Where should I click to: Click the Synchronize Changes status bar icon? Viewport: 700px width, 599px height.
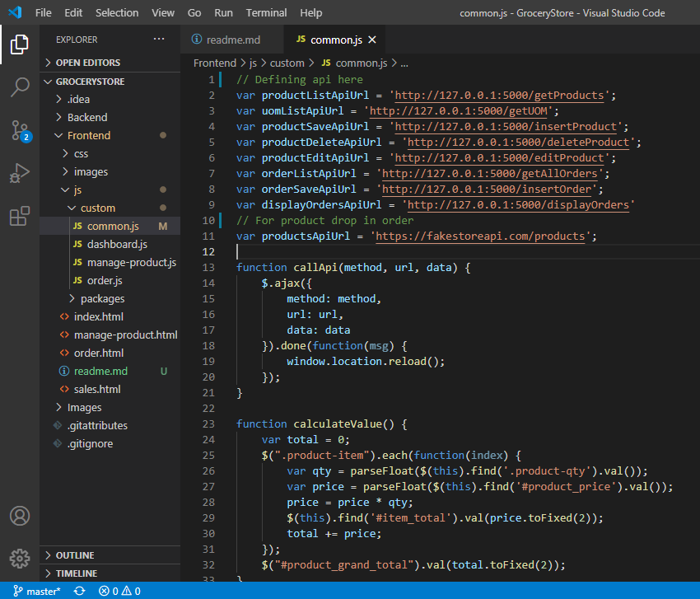[x=79, y=591]
